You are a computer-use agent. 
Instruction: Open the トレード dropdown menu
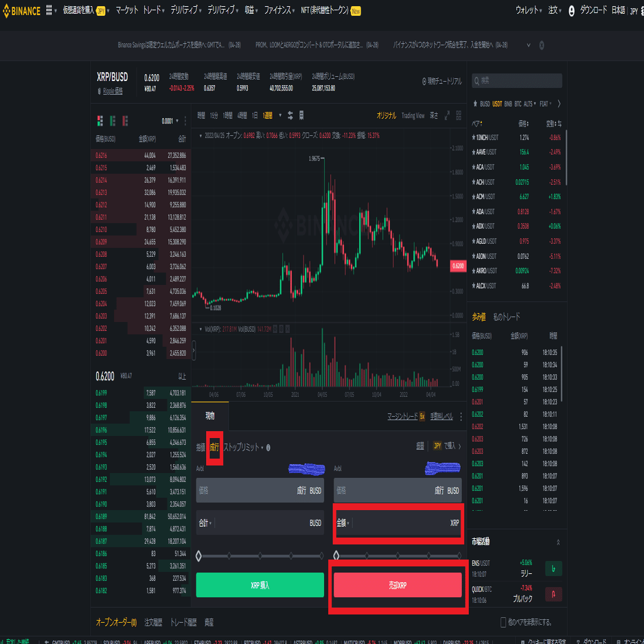click(154, 10)
